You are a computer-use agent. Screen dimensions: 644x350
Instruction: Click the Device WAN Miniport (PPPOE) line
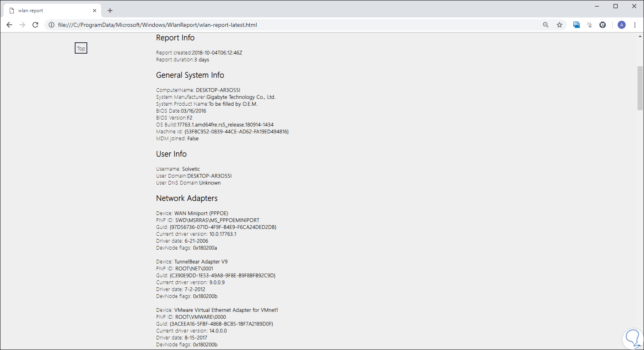pos(192,213)
